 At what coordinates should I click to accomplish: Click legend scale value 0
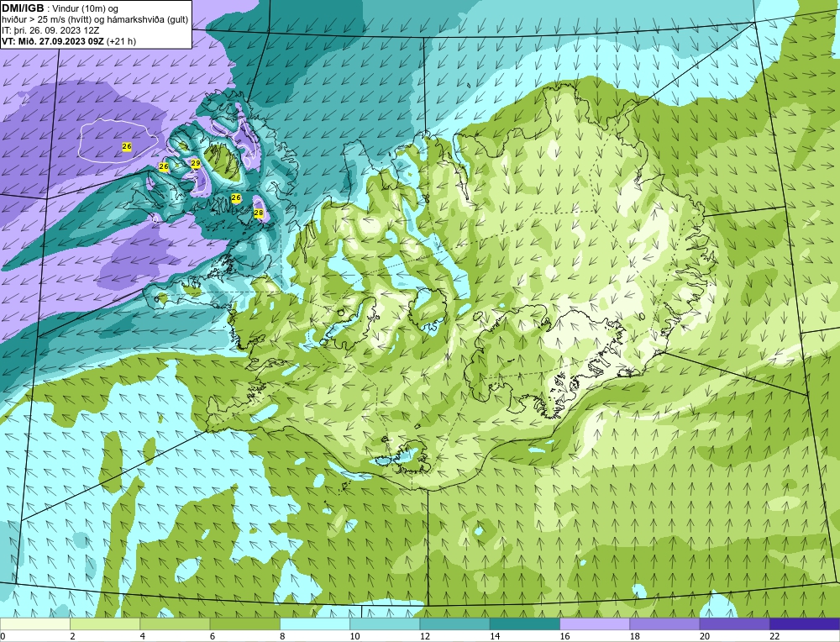point(3,636)
